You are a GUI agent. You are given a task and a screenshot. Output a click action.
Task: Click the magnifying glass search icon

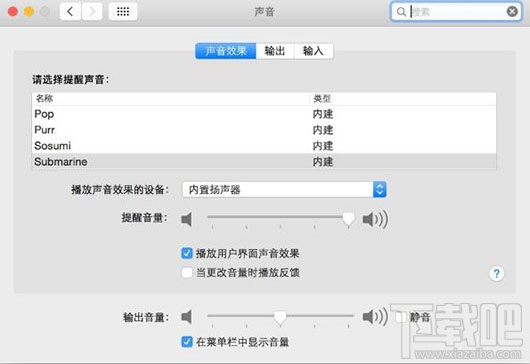pos(401,12)
